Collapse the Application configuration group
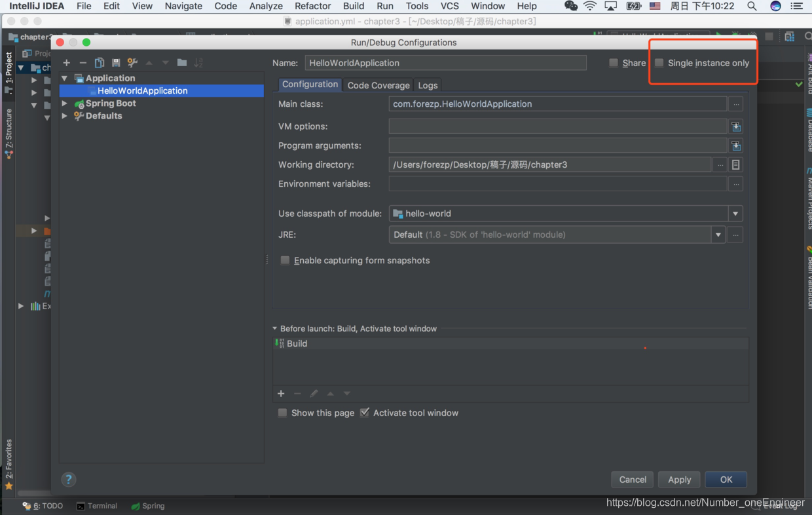 tap(64, 79)
